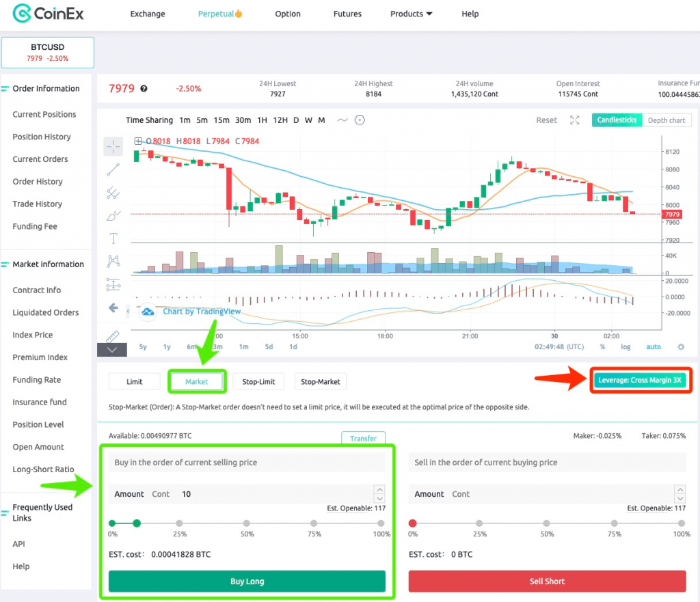Focus the buy Amount input field
Screen dimensions: 700x602
pos(247,494)
